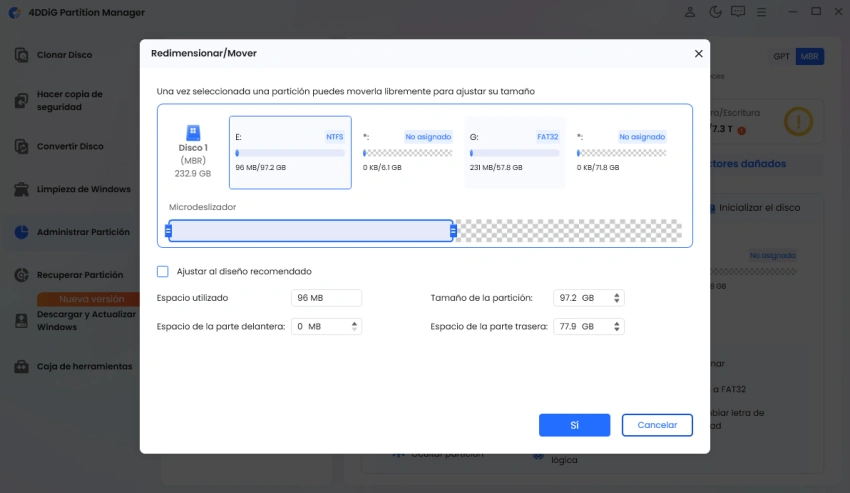
Task: Click Espacio de la parte trasera field
Action: (x=588, y=326)
